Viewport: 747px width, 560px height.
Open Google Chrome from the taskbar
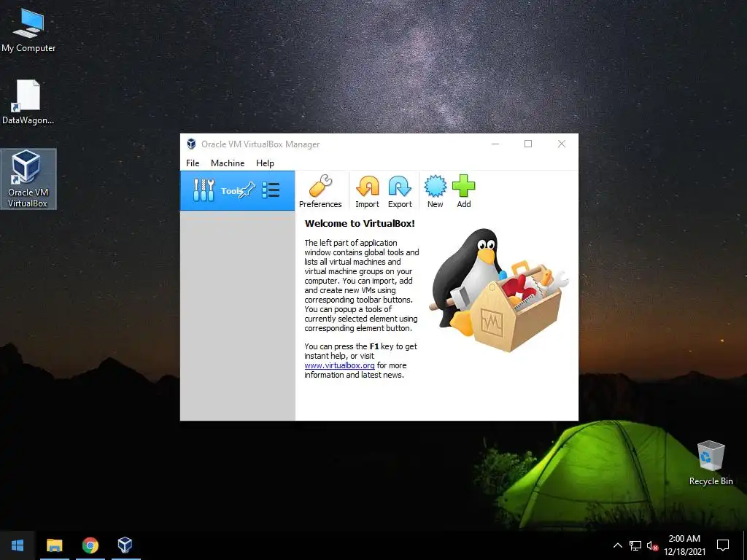[90, 545]
